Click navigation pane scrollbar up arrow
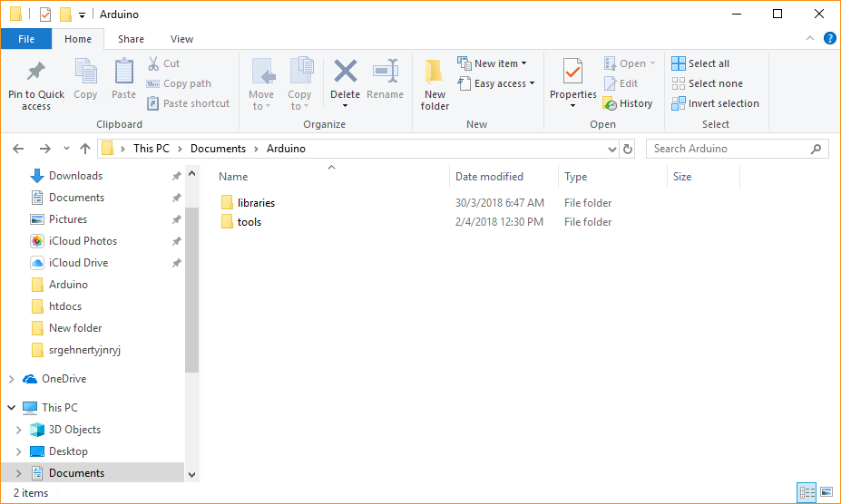The image size is (841, 504). coord(191,174)
